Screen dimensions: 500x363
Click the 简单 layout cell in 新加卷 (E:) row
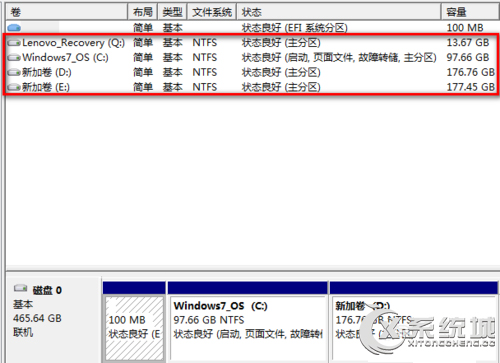(x=143, y=87)
